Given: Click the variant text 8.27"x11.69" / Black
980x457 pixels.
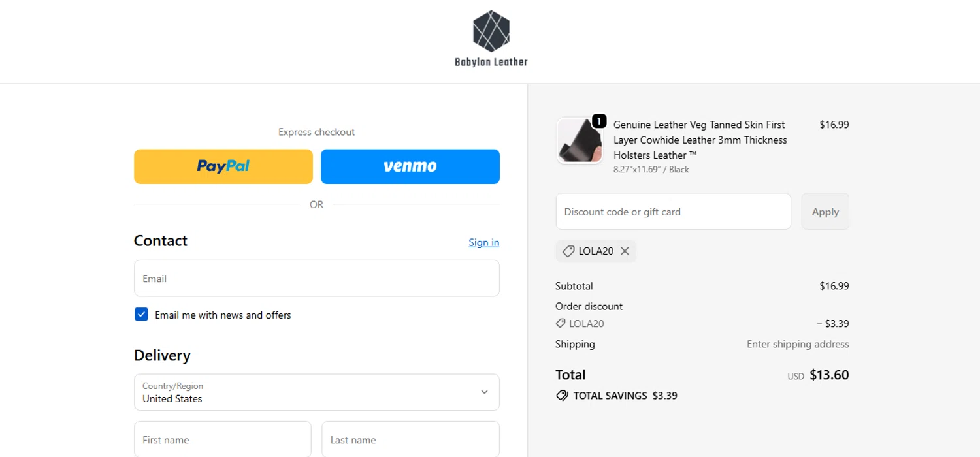Looking at the screenshot, I should click(x=651, y=170).
